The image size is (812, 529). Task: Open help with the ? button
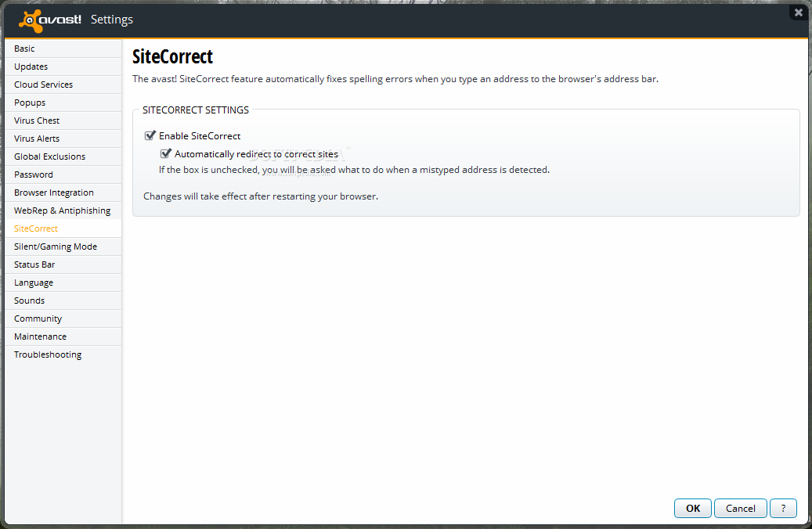click(x=783, y=509)
